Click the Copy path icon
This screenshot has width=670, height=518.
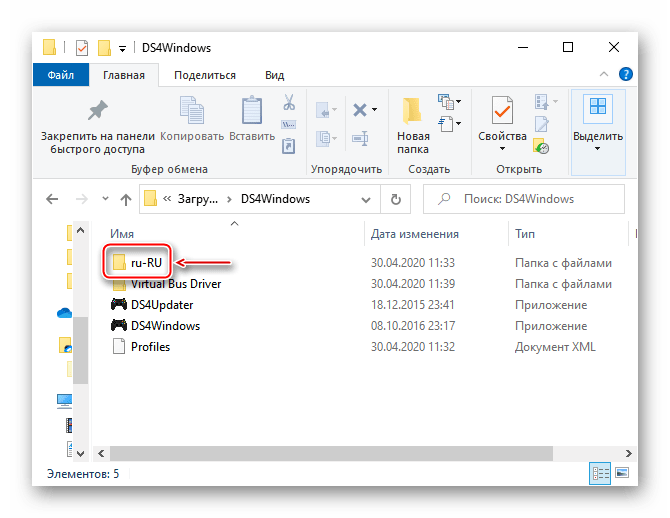288,125
